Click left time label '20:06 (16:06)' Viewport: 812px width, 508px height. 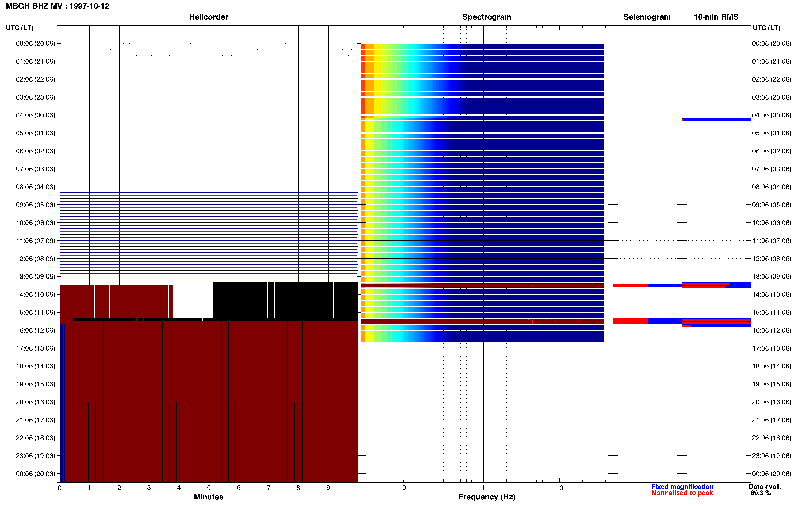click(x=36, y=402)
